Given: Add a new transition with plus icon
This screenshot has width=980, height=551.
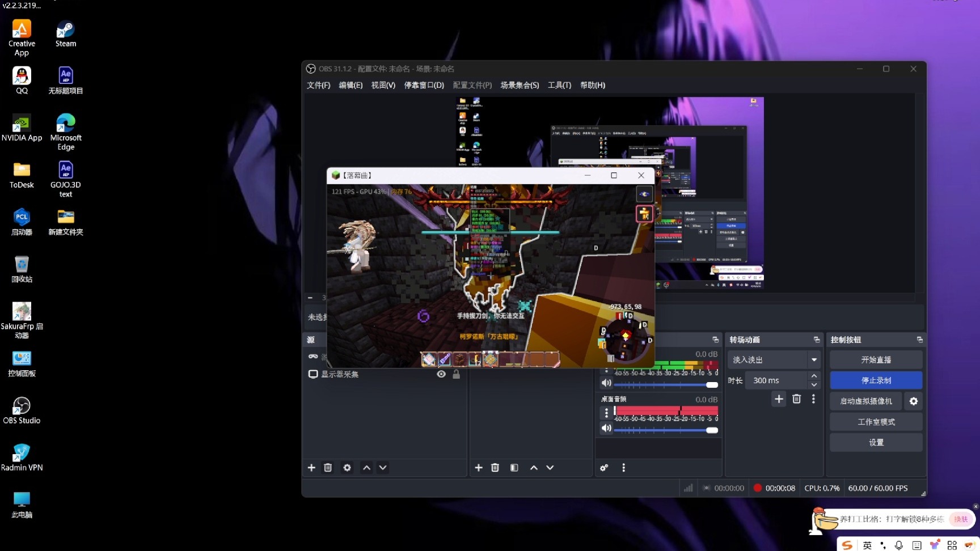Looking at the screenshot, I should 779,399.
